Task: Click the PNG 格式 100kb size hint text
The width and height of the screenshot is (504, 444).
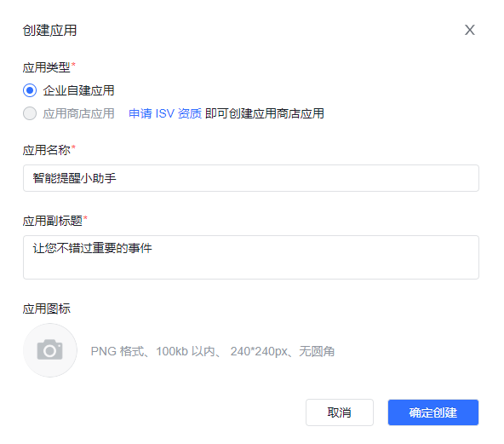Action: tap(213, 351)
